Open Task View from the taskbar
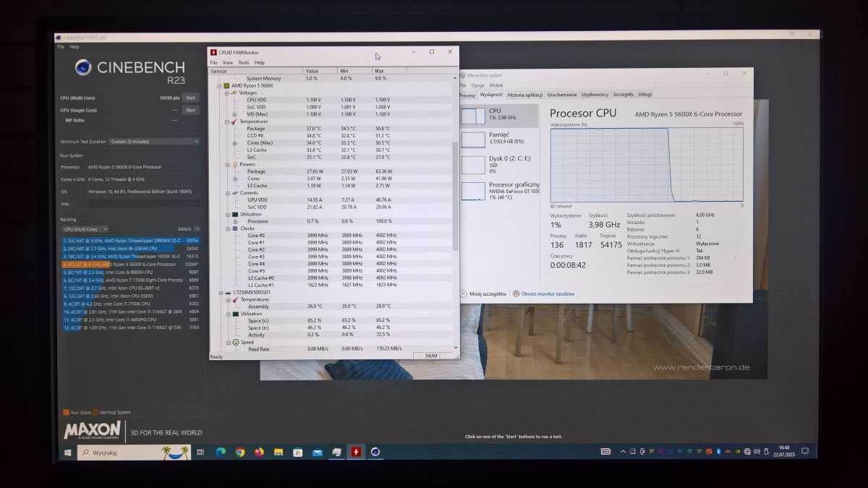Viewport: 868px width, 488px height. point(200,452)
